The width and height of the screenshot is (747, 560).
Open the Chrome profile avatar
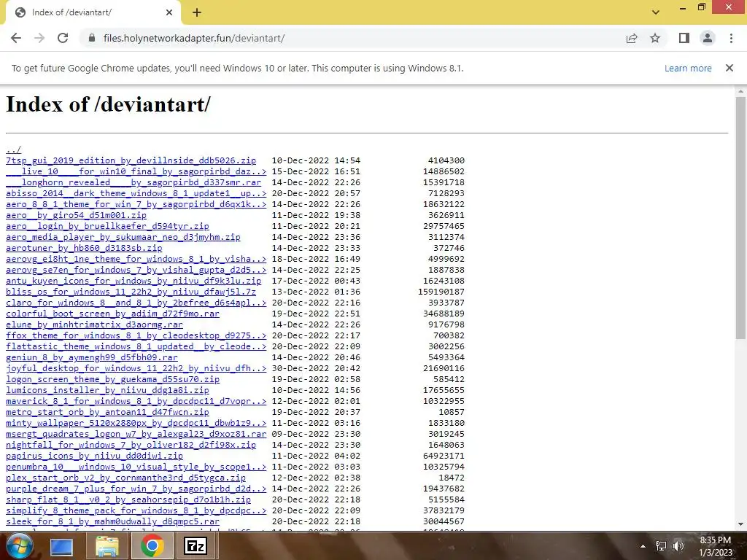[708, 38]
